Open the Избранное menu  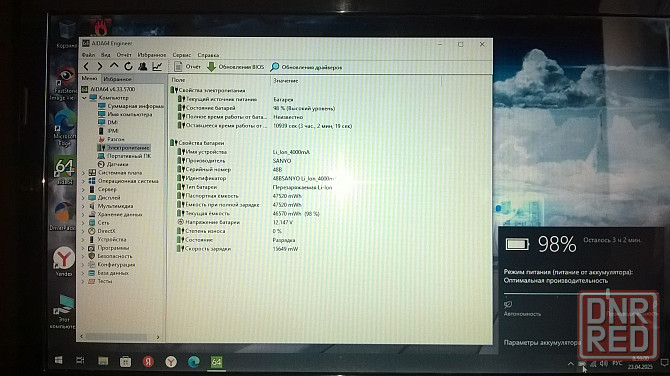coord(152,55)
